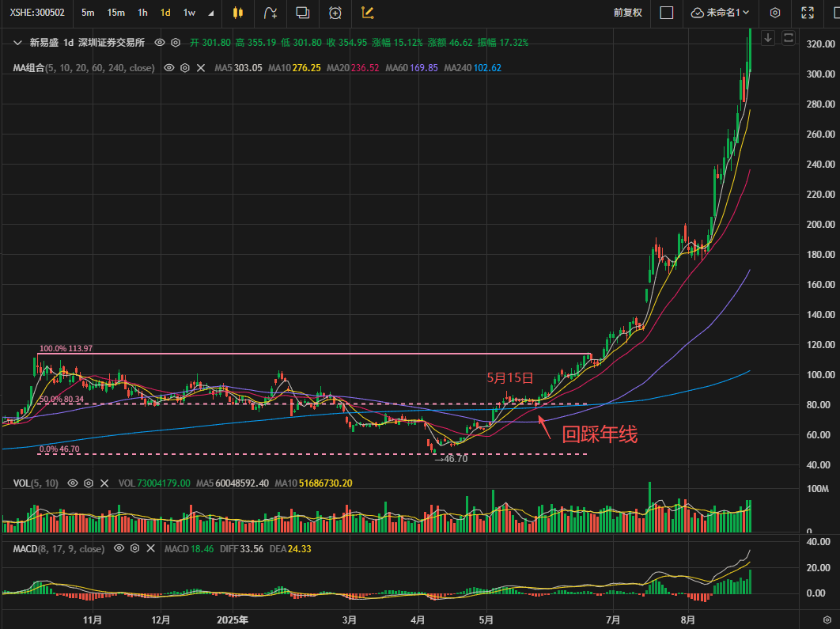Open the candlestick chart style icon
Screen dimensions: 840x629
238,13
